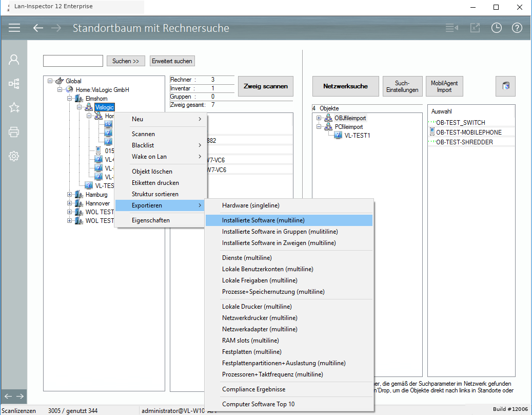Image resolution: width=532 pixels, height=415 pixels.
Task: Open the help question mark icon
Action: pyautogui.click(x=517, y=28)
